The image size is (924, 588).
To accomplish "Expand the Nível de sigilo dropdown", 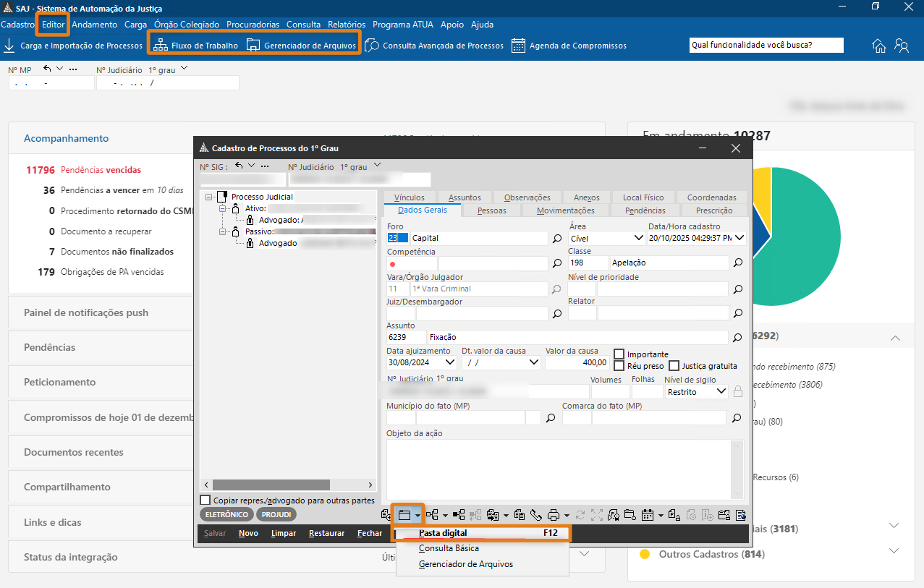I will 721,391.
